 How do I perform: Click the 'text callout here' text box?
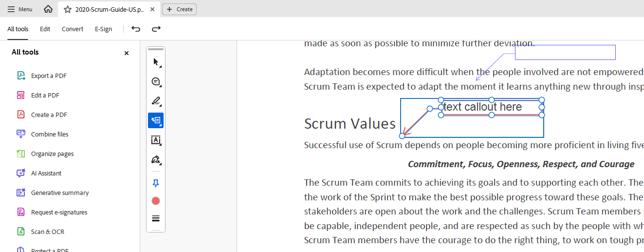pyautogui.click(x=482, y=107)
